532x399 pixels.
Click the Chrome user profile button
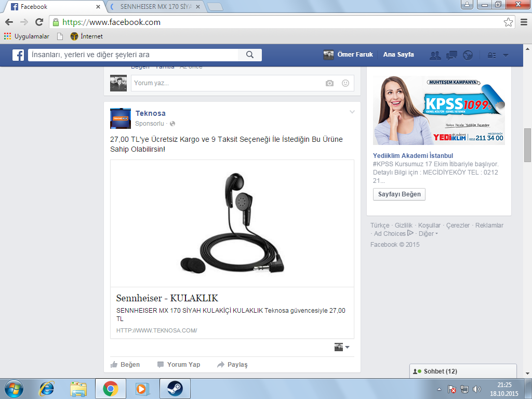pyautogui.click(x=467, y=4)
